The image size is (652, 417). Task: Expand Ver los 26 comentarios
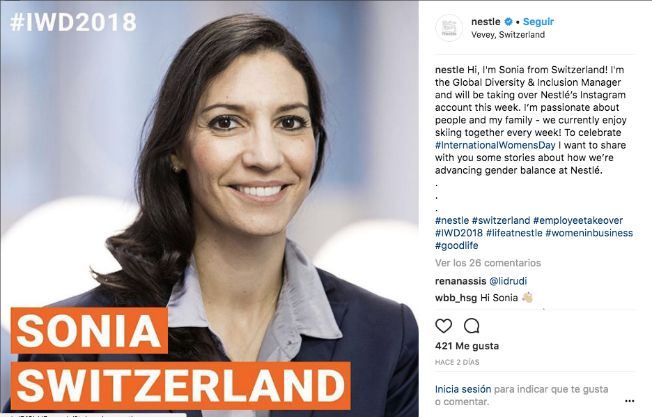pos(488,263)
